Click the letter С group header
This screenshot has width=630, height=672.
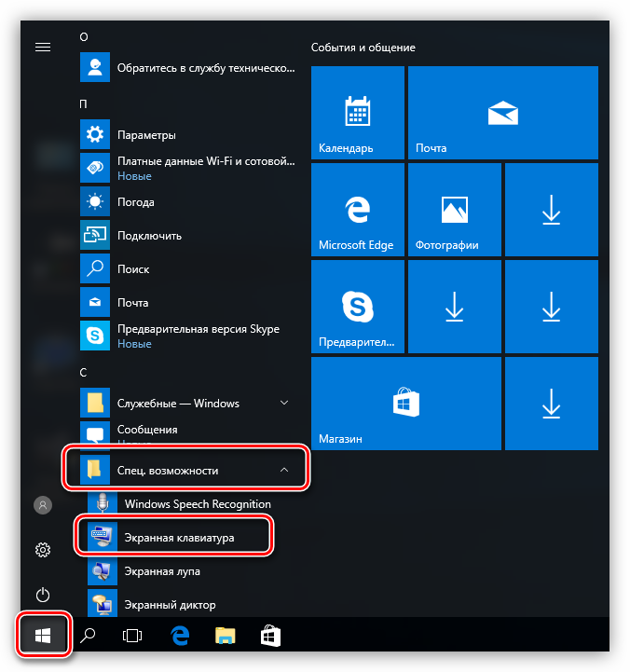point(83,372)
